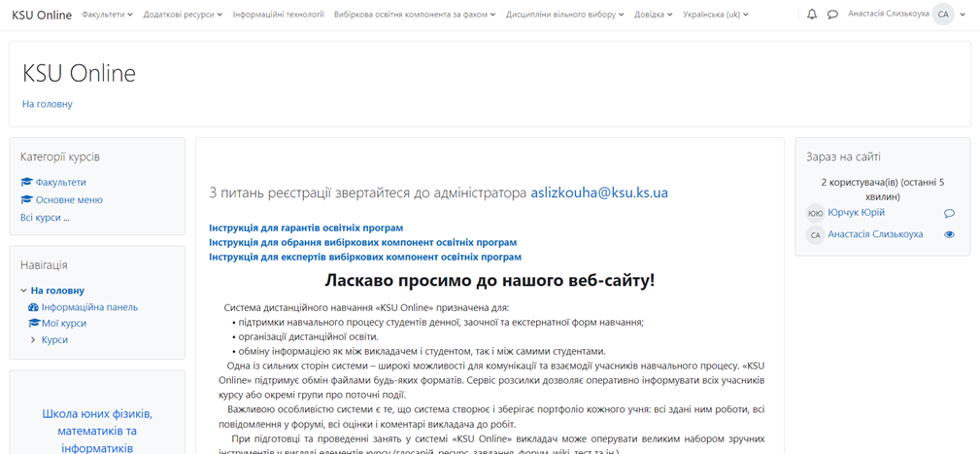Click the CA avatar in online users list
980x454 pixels.
(815, 235)
